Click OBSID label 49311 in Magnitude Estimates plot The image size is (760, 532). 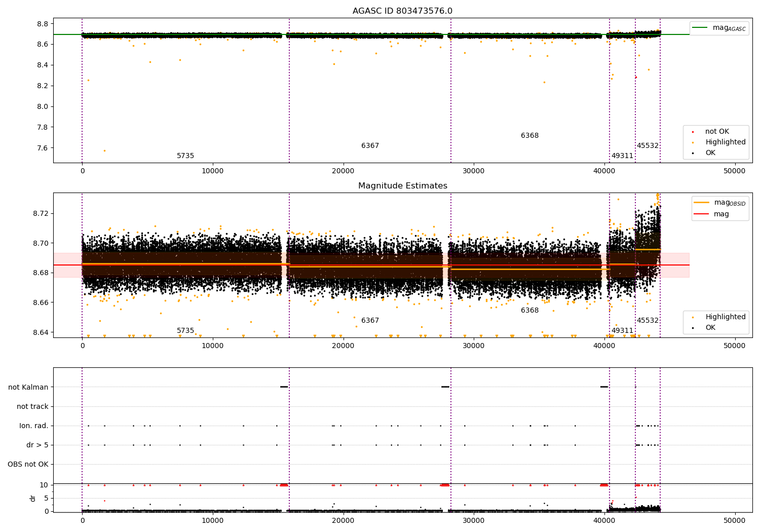pyautogui.click(x=622, y=331)
